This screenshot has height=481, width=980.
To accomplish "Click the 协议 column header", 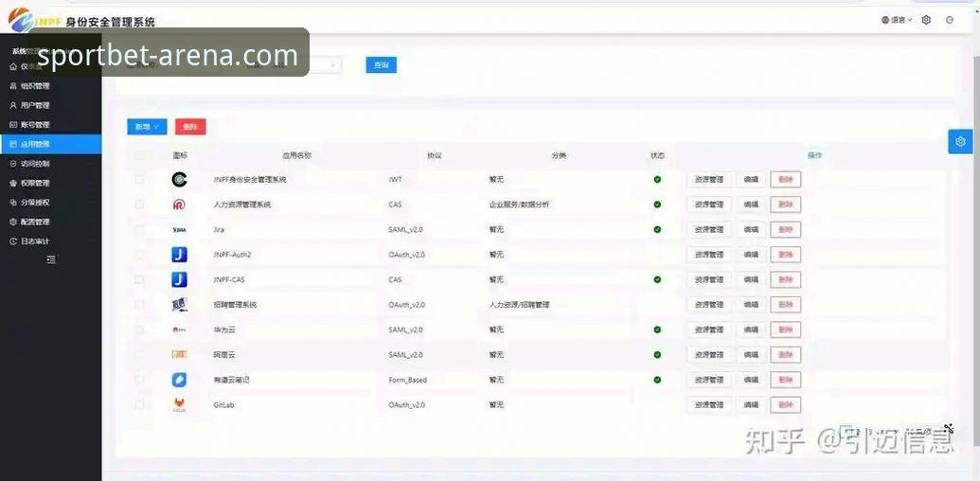I will click(x=435, y=155).
